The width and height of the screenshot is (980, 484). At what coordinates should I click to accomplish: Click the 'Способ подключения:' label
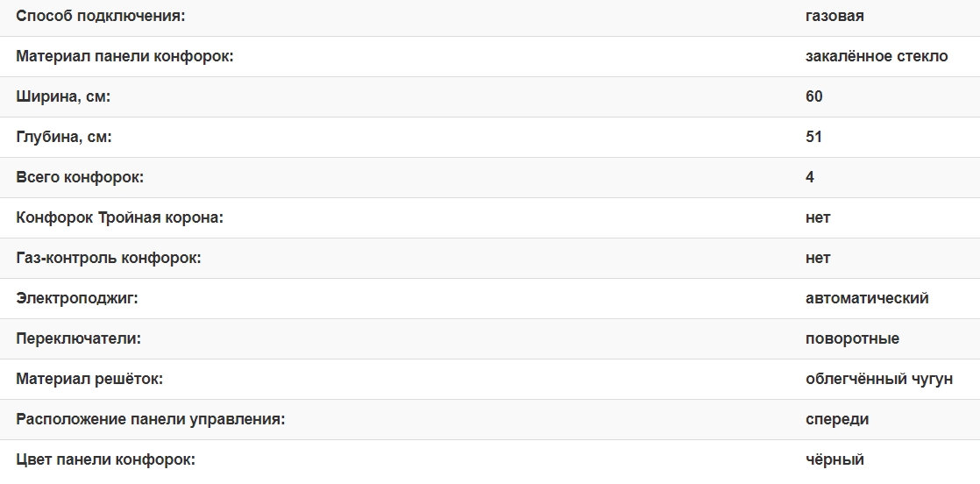point(101,16)
